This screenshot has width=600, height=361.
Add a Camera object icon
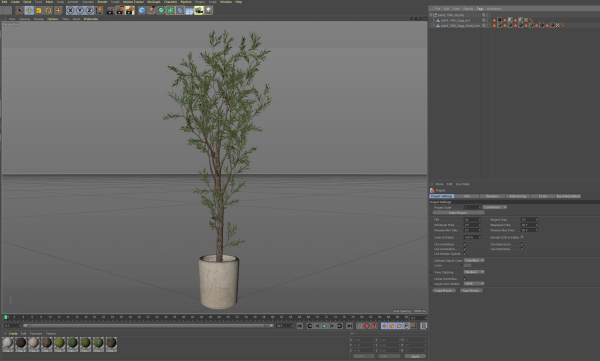199,10
